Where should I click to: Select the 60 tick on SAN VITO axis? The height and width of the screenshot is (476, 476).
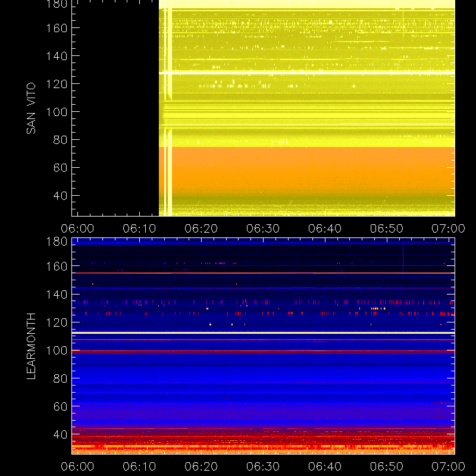[60, 168]
